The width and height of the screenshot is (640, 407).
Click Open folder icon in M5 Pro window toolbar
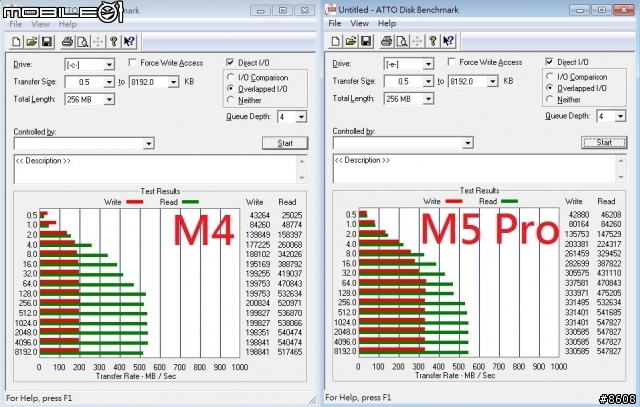[351, 41]
